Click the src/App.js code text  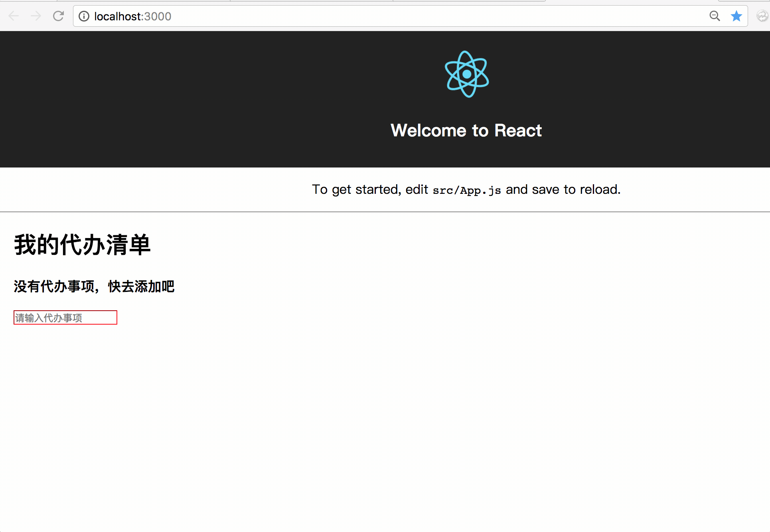coord(466,190)
